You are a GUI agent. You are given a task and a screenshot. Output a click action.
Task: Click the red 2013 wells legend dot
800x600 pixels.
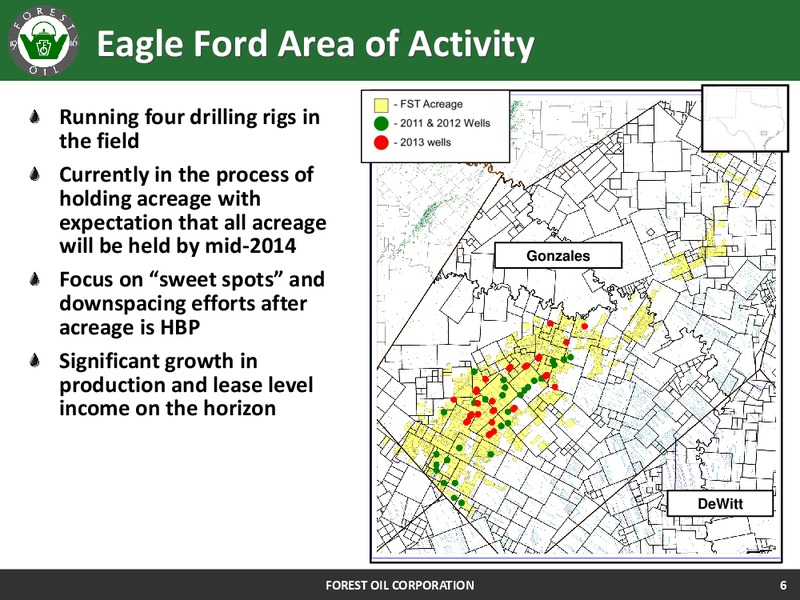[381, 143]
